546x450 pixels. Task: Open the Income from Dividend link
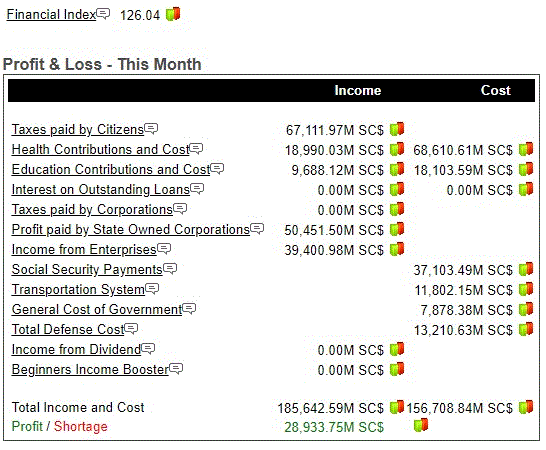[76, 349]
